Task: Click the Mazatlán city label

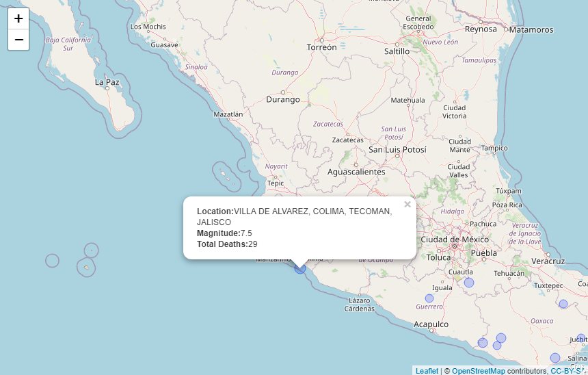Action: tap(228, 114)
